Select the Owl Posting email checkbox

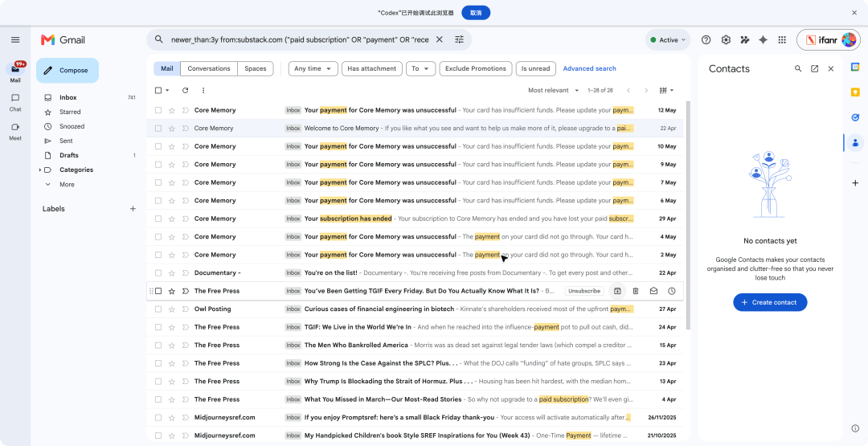(158, 309)
